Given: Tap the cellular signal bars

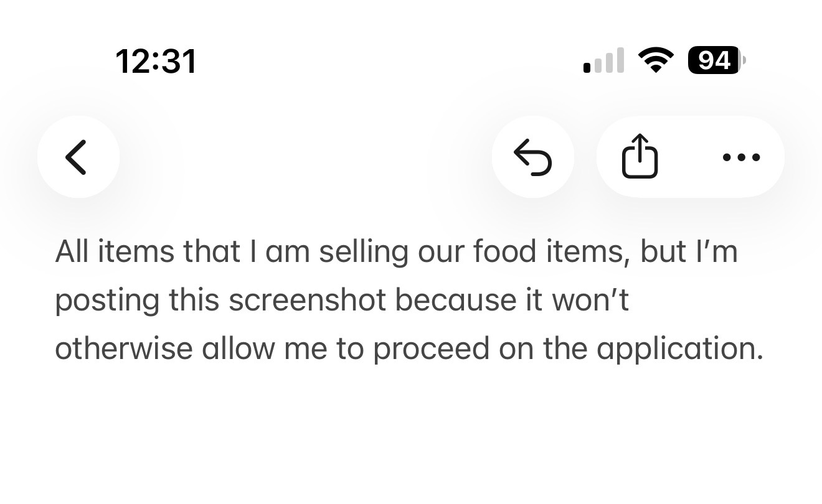Looking at the screenshot, I should click(603, 61).
